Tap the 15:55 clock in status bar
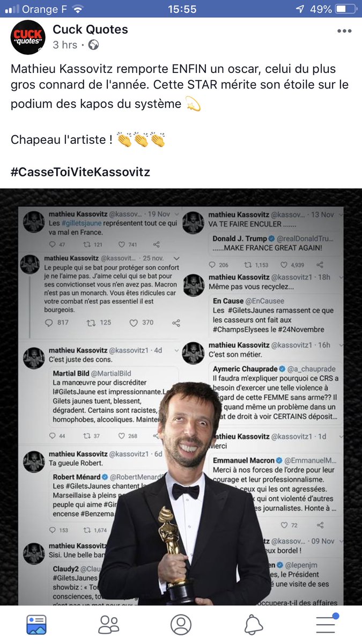The image size is (362, 644). click(x=181, y=9)
